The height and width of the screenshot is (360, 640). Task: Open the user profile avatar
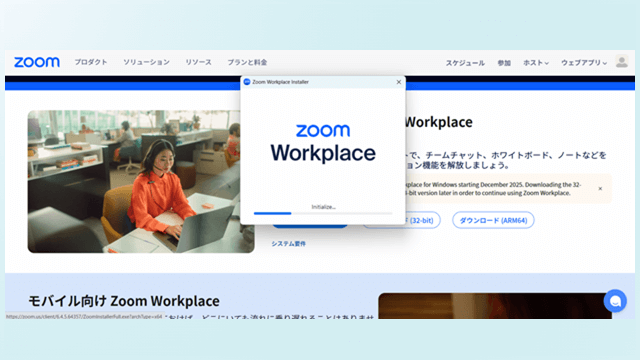[x=622, y=62]
